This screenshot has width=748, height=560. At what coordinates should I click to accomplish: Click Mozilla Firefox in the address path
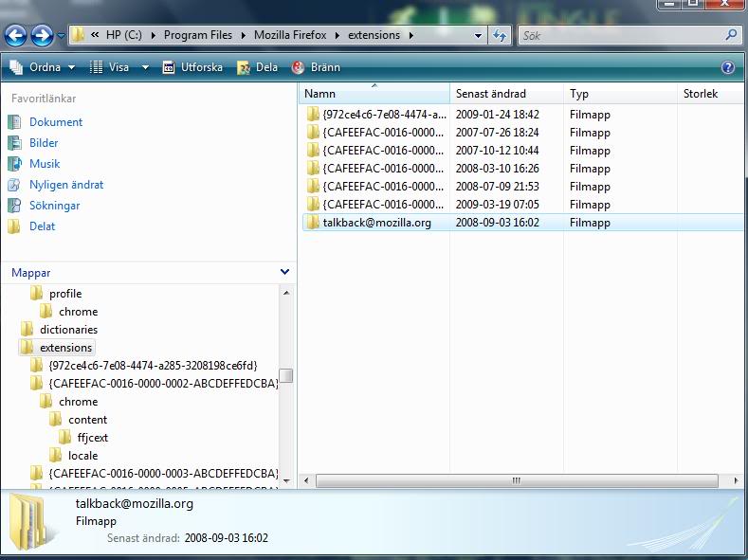(x=290, y=35)
